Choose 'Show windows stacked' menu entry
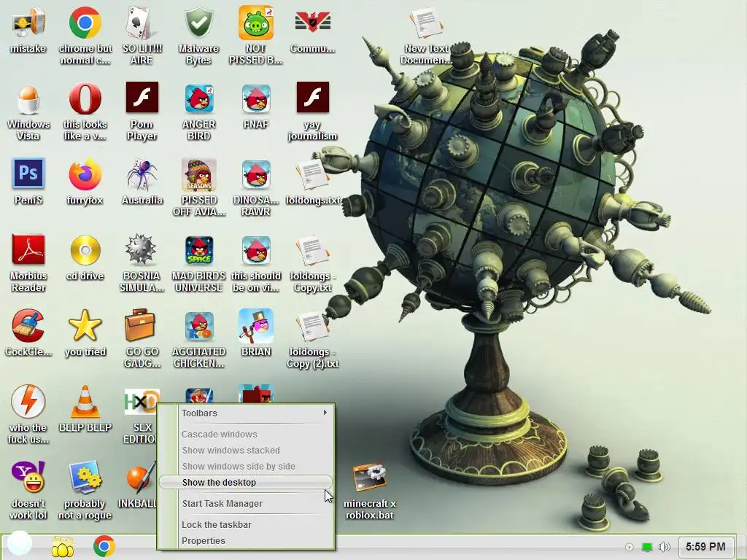The width and height of the screenshot is (747, 560). tap(246, 450)
